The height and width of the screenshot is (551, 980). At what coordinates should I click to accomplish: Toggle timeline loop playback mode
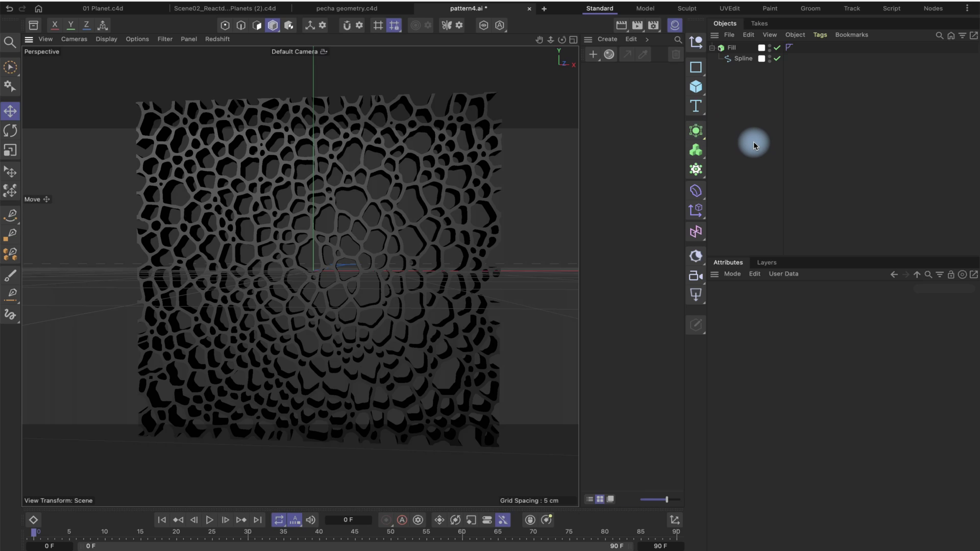[279, 520]
